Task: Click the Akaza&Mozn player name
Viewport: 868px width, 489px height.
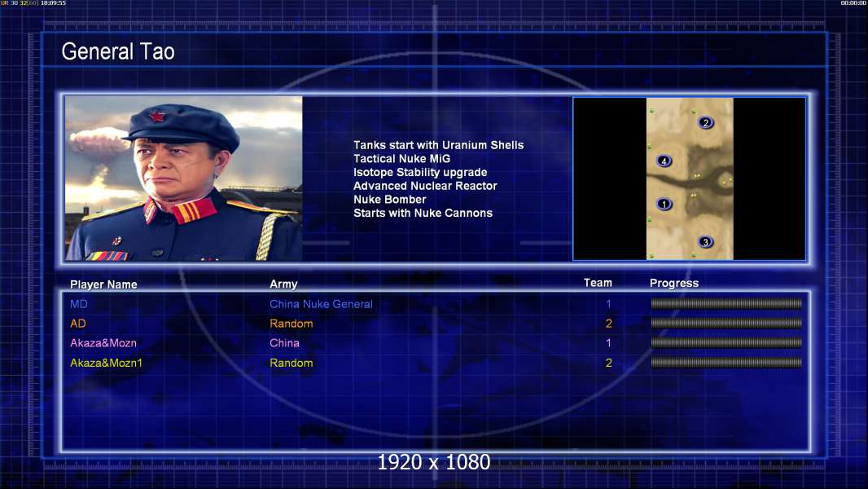Action: point(103,343)
